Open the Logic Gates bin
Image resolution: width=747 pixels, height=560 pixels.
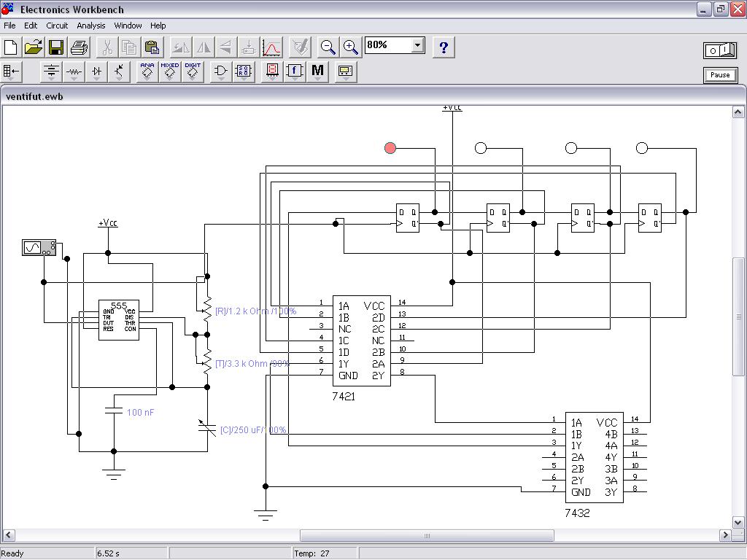[220, 71]
